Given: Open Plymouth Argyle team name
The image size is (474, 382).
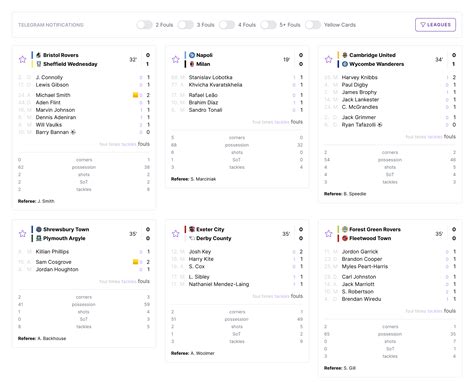Looking at the screenshot, I should [x=64, y=238].
